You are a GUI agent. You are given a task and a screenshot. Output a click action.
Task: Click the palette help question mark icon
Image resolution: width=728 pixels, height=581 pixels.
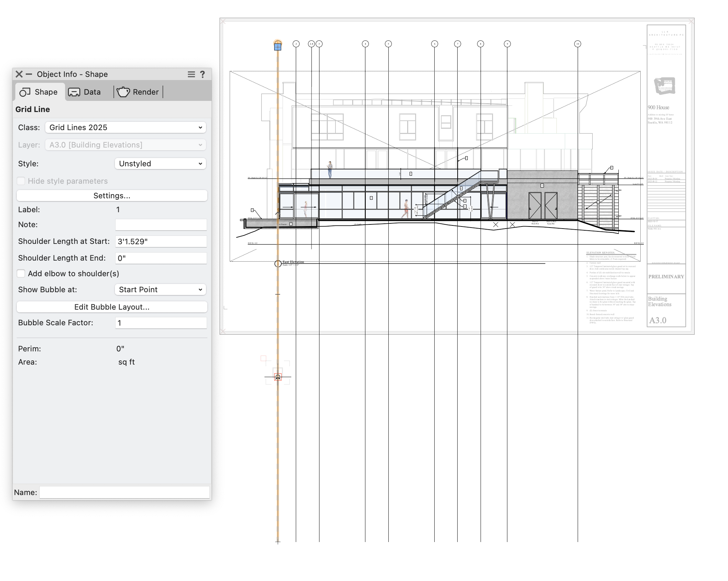(x=203, y=74)
